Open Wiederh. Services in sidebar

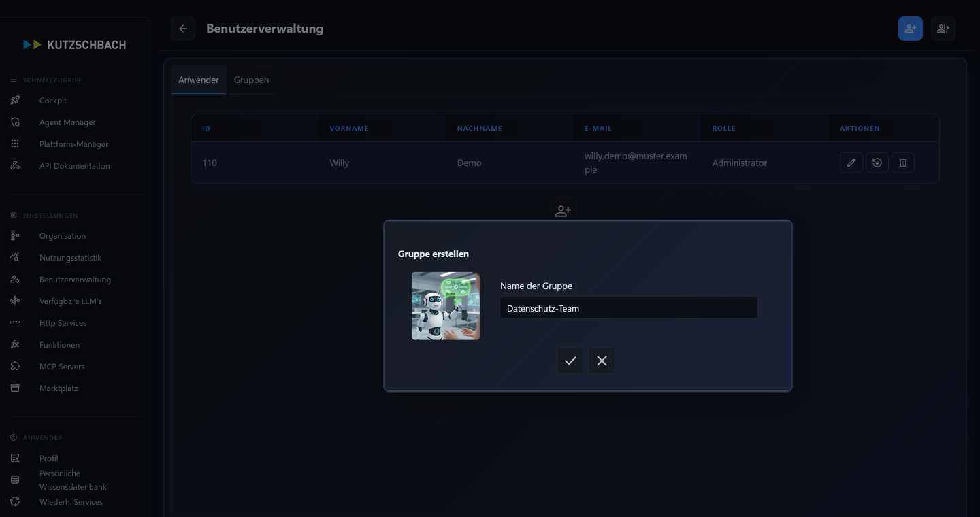(x=71, y=502)
